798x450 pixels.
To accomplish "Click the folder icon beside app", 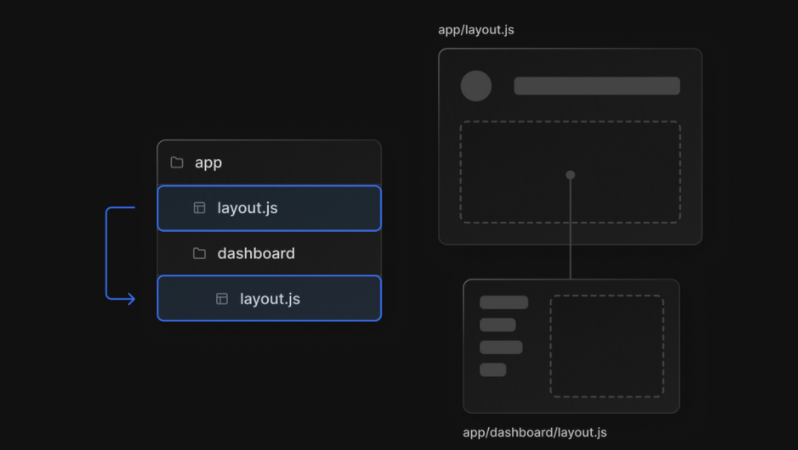I will [177, 162].
